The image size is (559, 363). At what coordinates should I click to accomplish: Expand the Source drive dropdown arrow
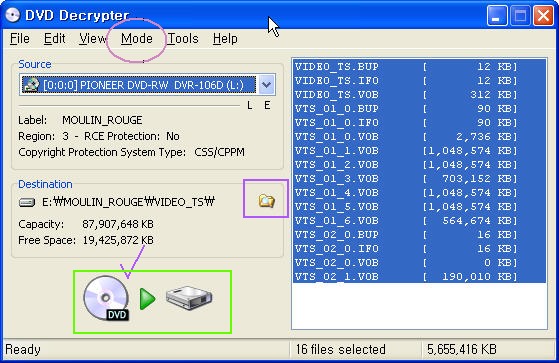click(267, 85)
